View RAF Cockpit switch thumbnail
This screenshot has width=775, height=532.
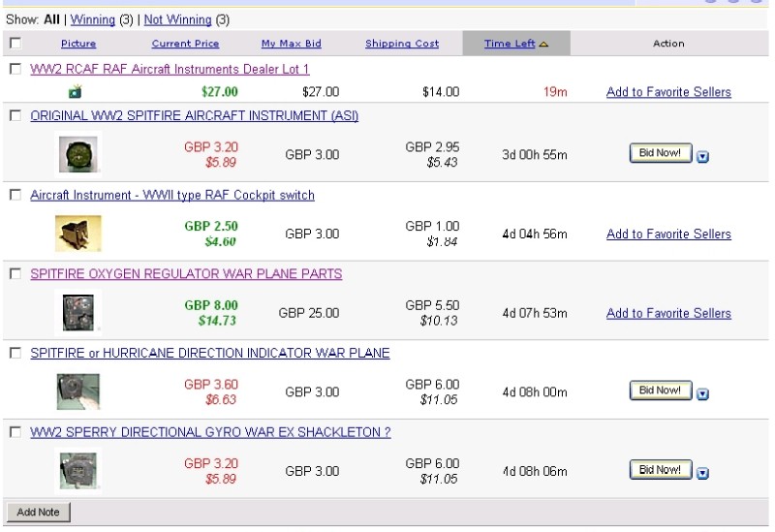(x=78, y=234)
